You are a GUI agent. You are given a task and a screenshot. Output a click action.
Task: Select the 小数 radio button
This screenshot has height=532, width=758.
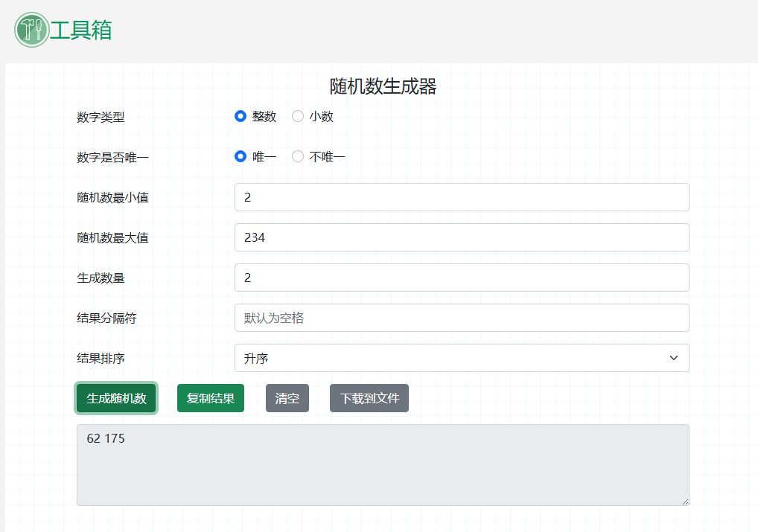pyautogui.click(x=298, y=116)
